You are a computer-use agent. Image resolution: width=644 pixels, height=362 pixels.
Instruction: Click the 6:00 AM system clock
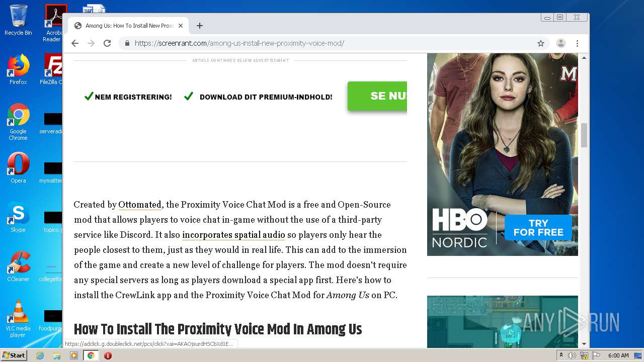click(618, 355)
